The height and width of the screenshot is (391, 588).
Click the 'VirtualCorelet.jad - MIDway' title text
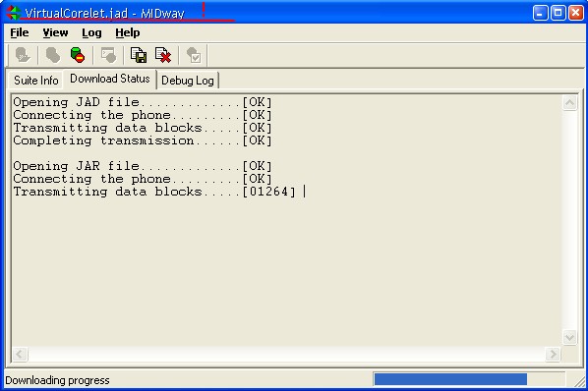[104, 13]
